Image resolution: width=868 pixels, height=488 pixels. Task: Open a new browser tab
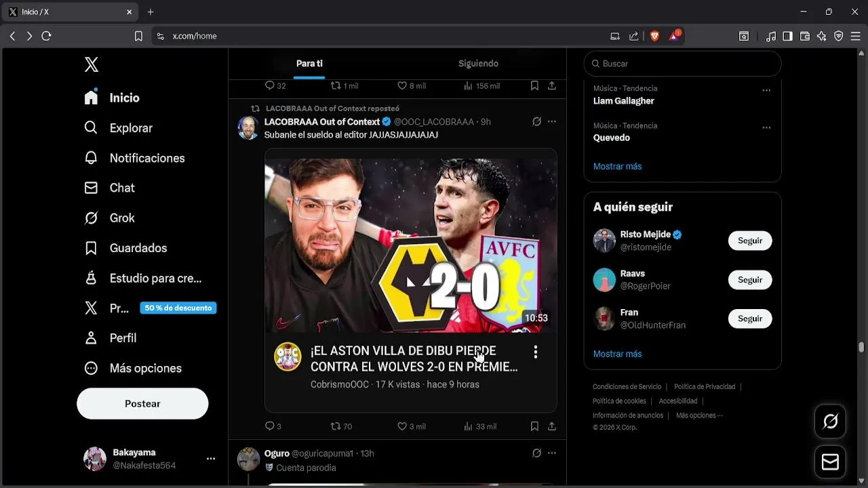[151, 12]
